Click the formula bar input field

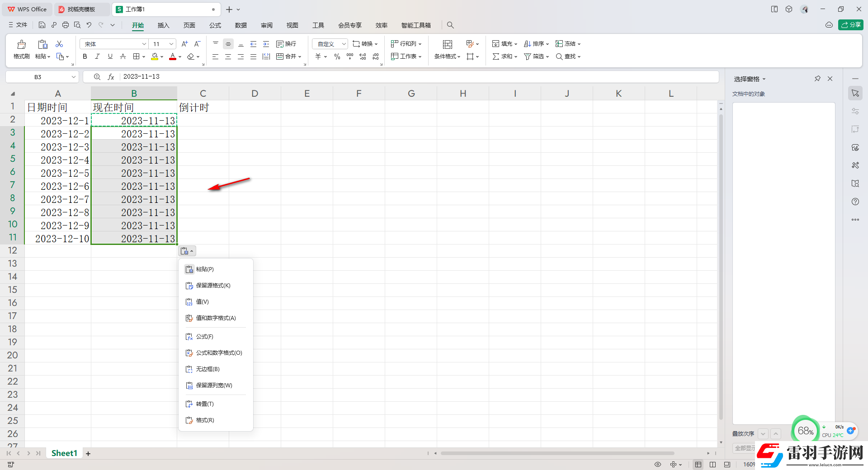tap(407, 77)
